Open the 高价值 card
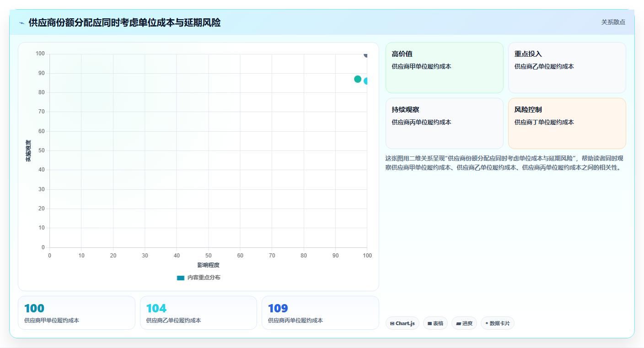This screenshot has height=348, width=644. [445, 68]
